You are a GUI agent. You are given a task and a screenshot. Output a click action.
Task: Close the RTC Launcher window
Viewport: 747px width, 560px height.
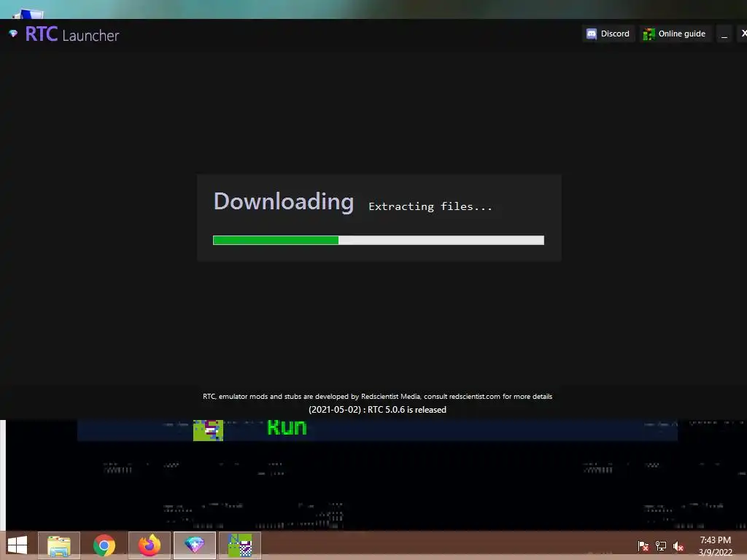pos(743,34)
